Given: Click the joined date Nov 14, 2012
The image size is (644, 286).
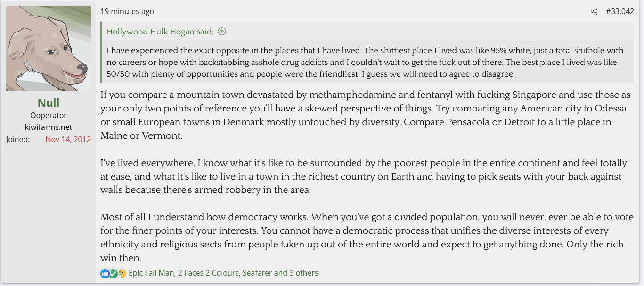Looking at the screenshot, I should (x=68, y=139).
